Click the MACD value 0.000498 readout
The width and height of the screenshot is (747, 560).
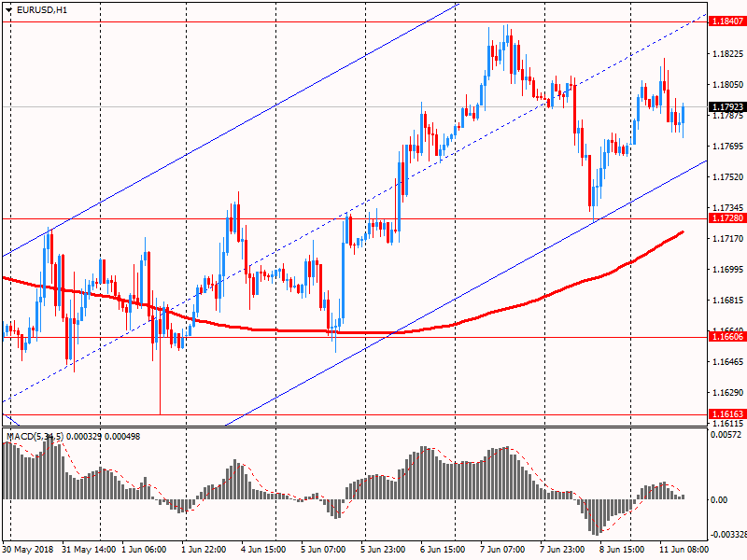[122, 436]
